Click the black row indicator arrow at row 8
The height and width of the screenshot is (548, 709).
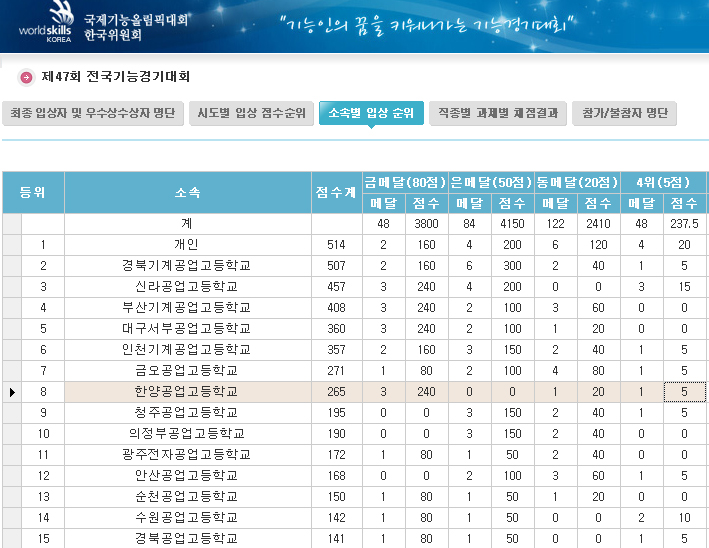11,392
